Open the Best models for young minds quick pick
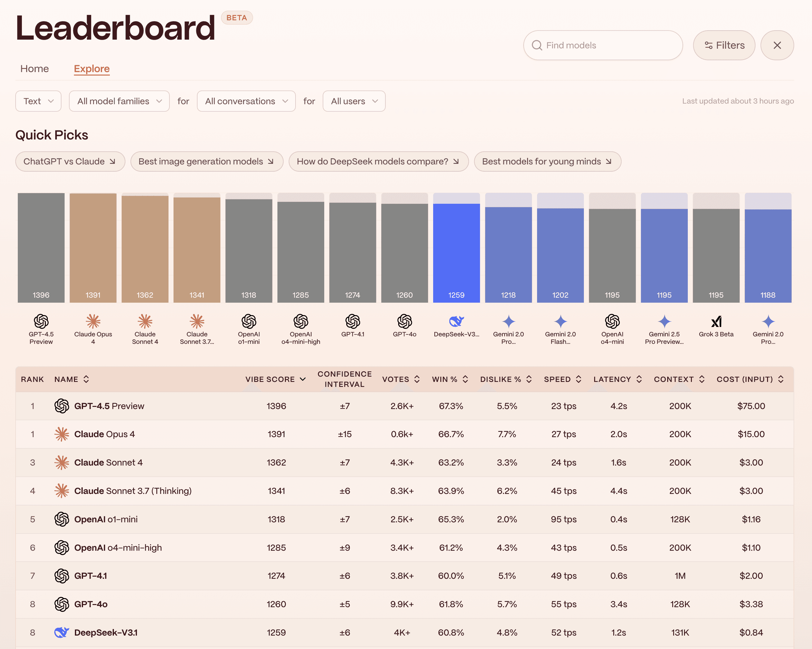Screen dimensions: 812x649 point(547,161)
